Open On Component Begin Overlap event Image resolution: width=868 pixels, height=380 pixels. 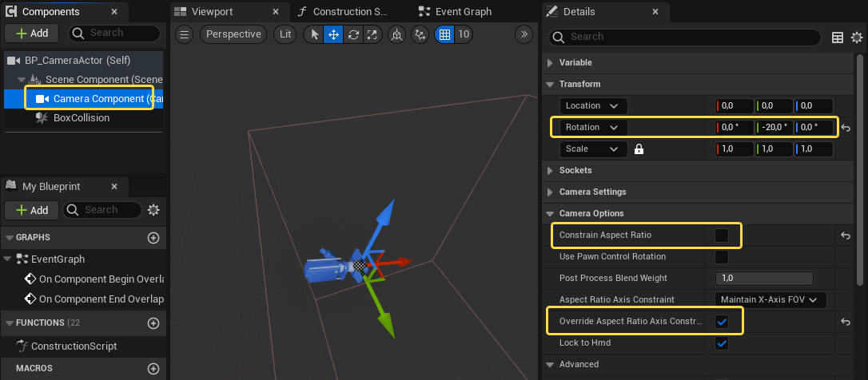[x=94, y=279]
